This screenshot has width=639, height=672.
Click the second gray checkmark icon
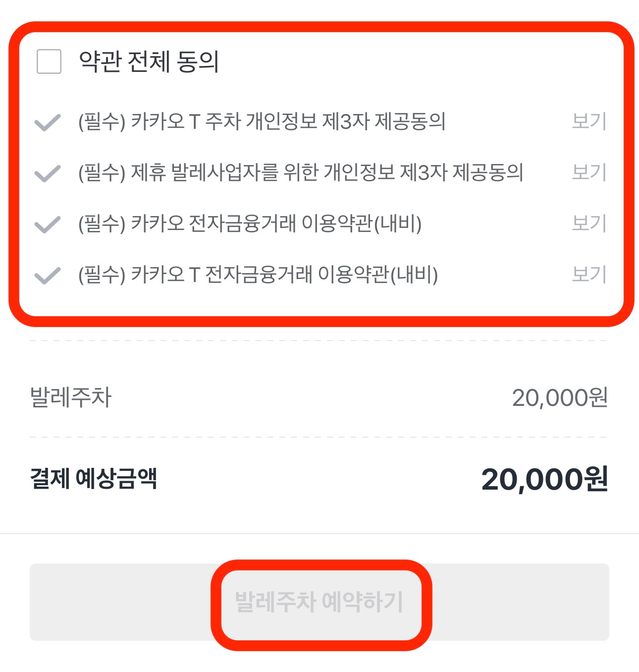46,173
